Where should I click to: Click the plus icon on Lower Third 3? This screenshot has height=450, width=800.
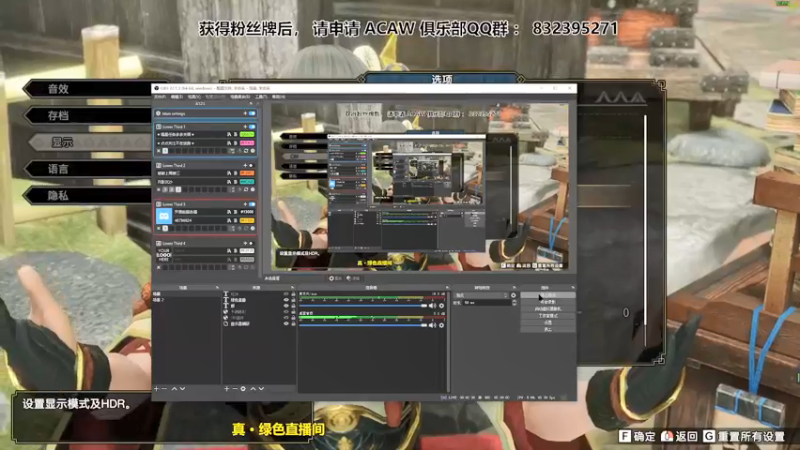245,204
